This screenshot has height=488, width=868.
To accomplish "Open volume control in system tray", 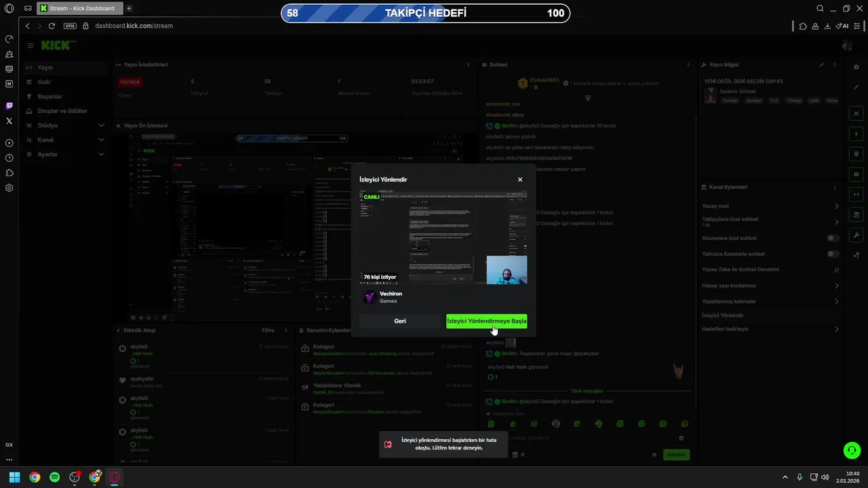I will (825, 477).
